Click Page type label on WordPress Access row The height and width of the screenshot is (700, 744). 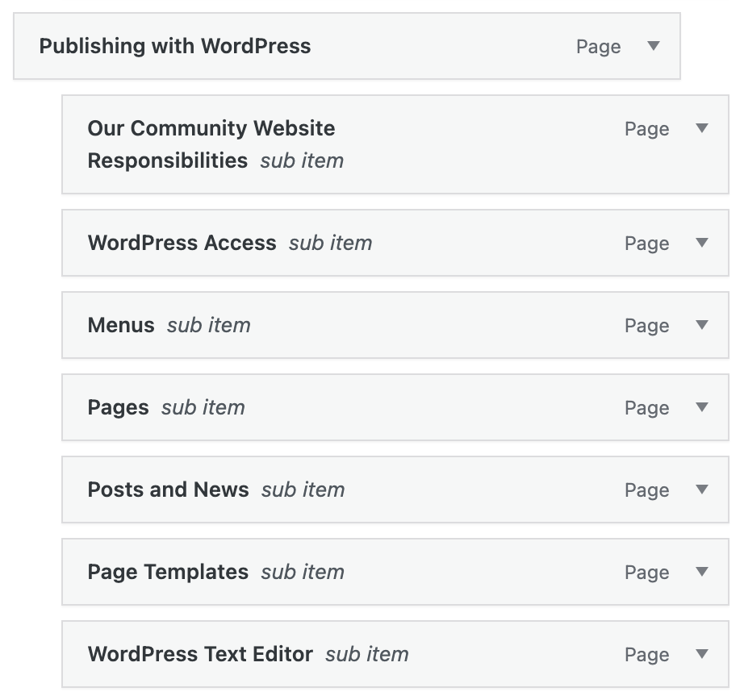click(x=646, y=244)
